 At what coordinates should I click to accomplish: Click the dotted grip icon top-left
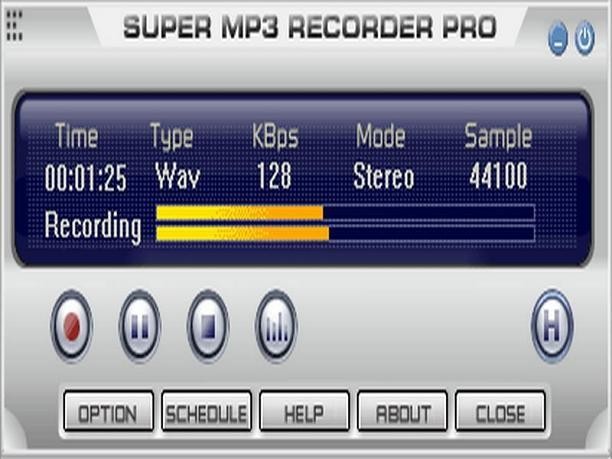14,26
